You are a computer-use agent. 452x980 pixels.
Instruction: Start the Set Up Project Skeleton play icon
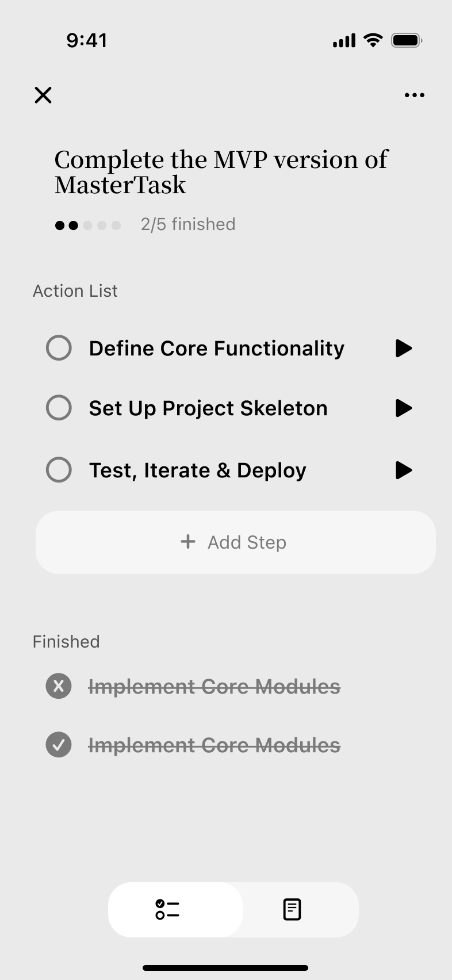coord(404,408)
